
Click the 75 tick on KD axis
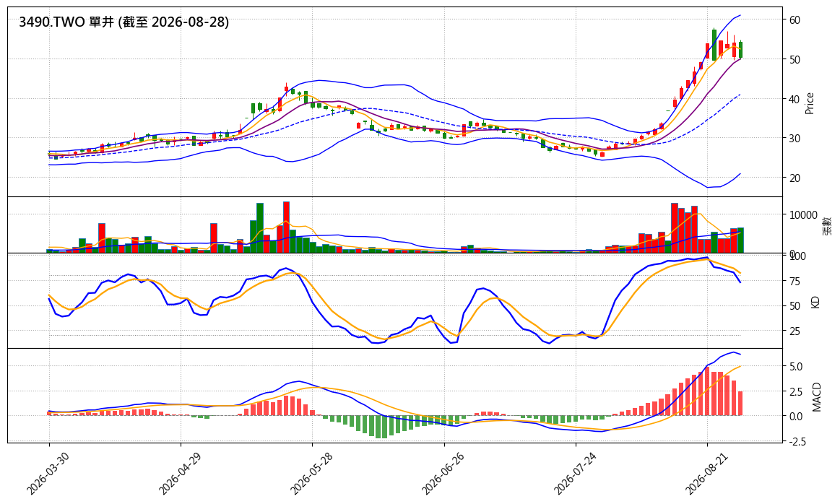pos(794,281)
